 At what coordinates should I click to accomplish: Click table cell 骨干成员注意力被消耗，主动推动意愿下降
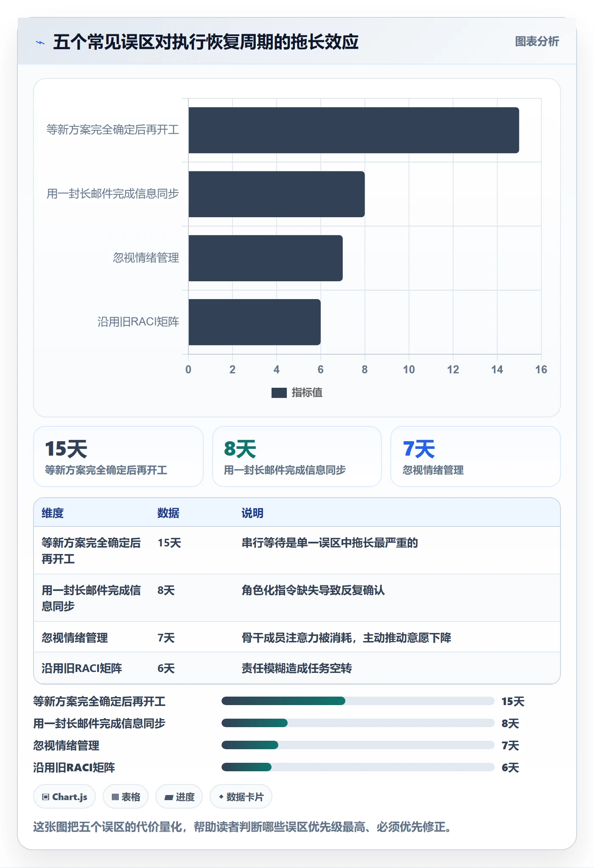pyautogui.click(x=346, y=638)
